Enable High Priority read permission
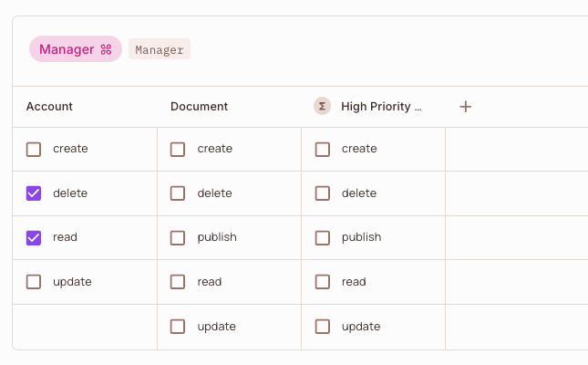Image resolution: width=588 pixels, height=365 pixels. click(x=323, y=282)
